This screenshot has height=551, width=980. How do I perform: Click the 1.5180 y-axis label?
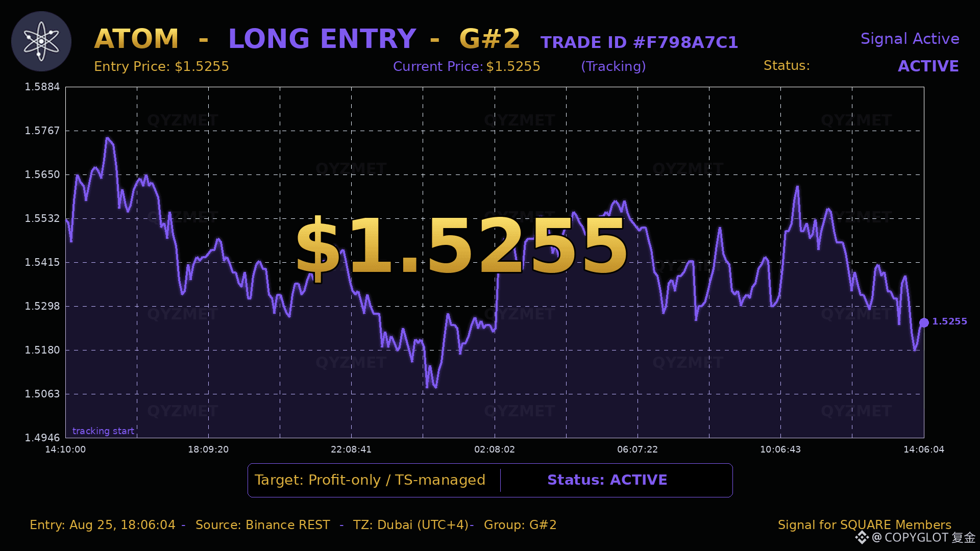42,350
